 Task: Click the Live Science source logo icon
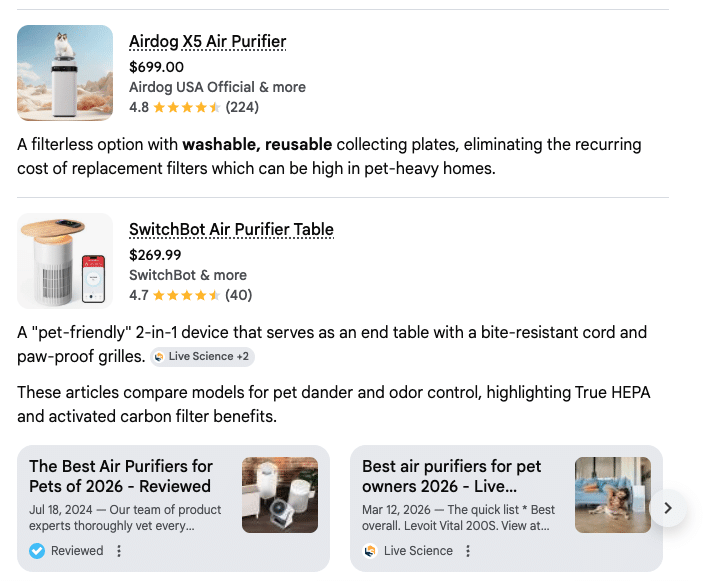(370, 551)
